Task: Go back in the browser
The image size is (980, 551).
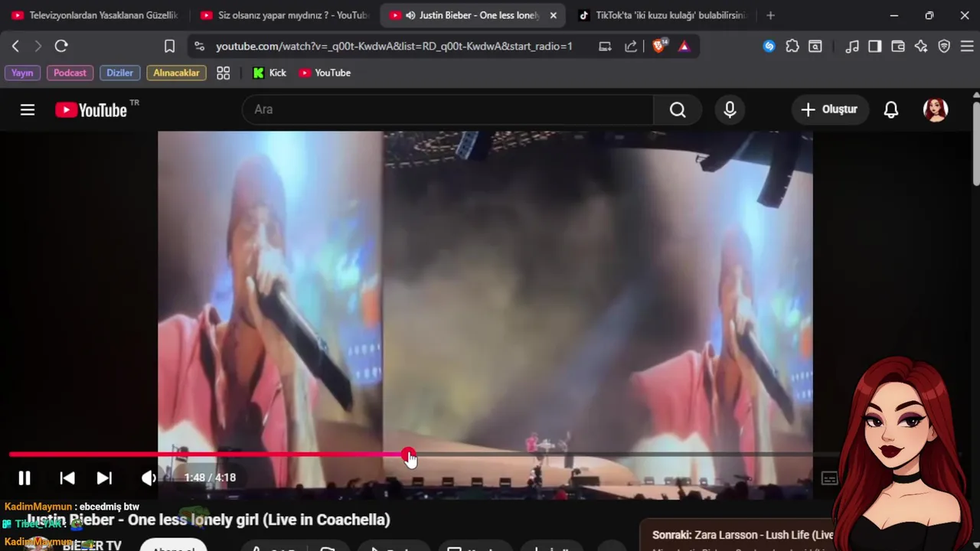Action: click(x=15, y=47)
